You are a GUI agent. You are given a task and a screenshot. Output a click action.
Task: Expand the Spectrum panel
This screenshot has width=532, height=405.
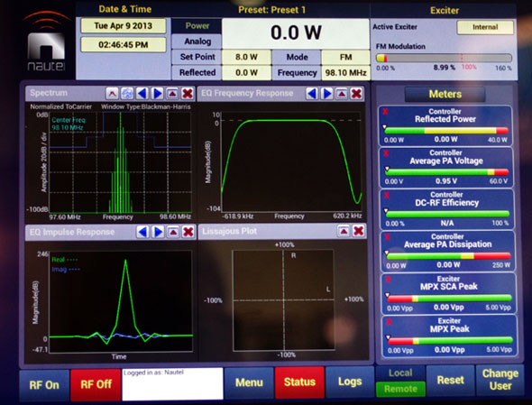click(172, 93)
